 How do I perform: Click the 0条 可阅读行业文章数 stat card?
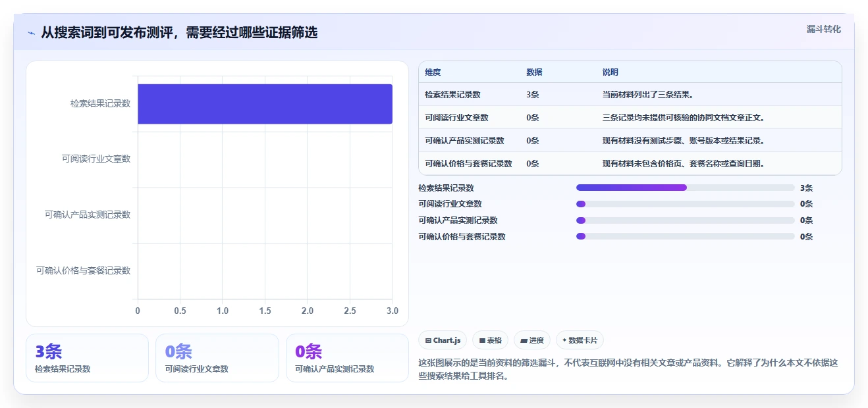tap(217, 358)
